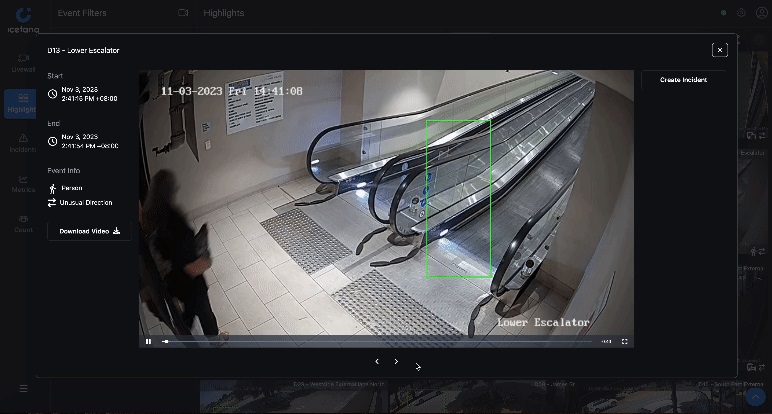The width and height of the screenshot is (772, 414).
Task: Select the Highlights item in the sidebar
Action: [x=21, y=103]
